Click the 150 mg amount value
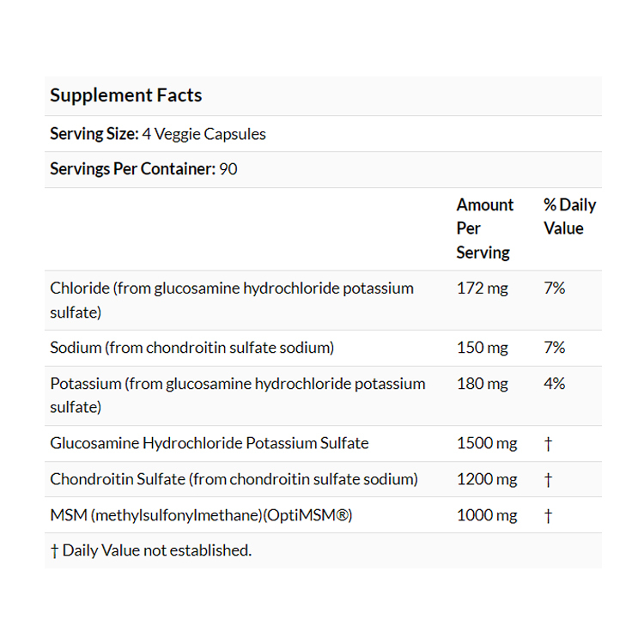The height and width of the screenshot is (644, 644). (482, 348)
